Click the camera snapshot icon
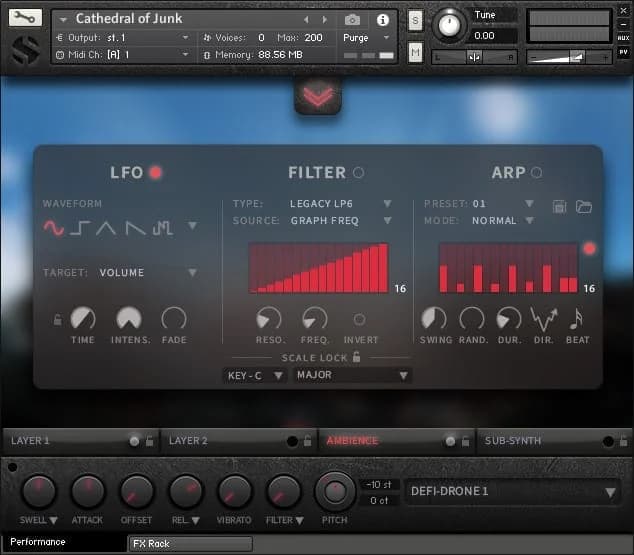The width and height of the screenshot is (634, 555). [x=352, y=20]
